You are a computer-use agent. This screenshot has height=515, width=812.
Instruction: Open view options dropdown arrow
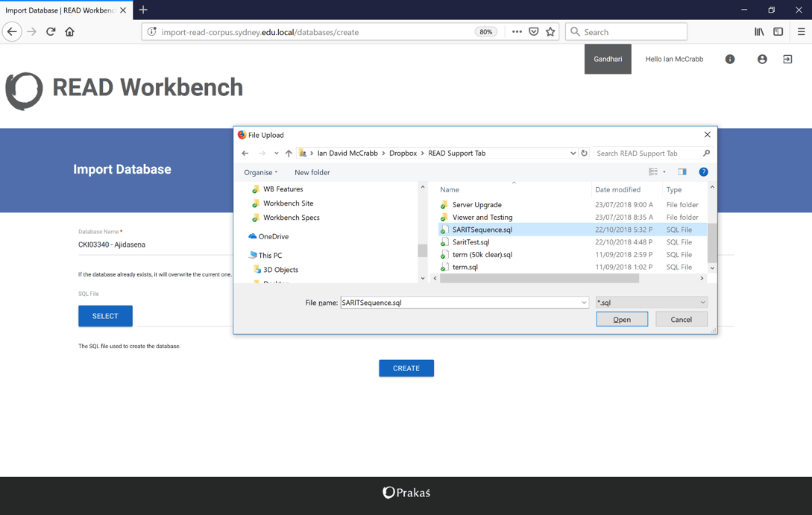point(664,172)
